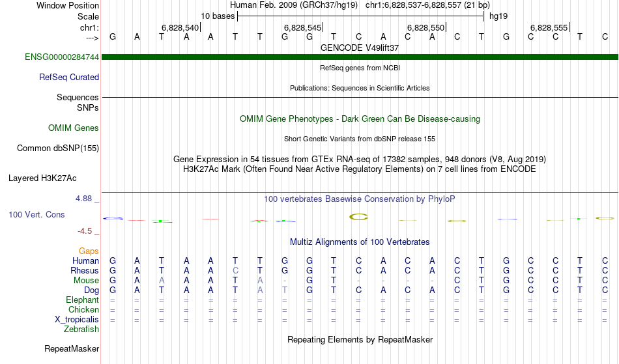Click the H3K27Ac Mark ENCODE title

point(360,169)
